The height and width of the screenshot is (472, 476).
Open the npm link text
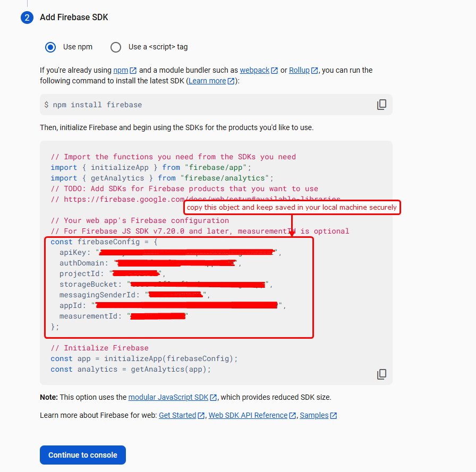(121, 70)
